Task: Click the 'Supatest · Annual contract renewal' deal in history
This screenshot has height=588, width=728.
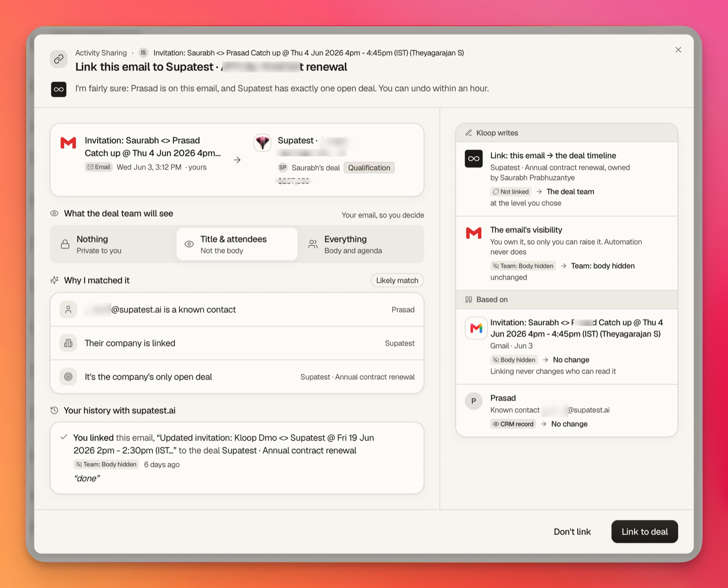Action: click(289, 450)
